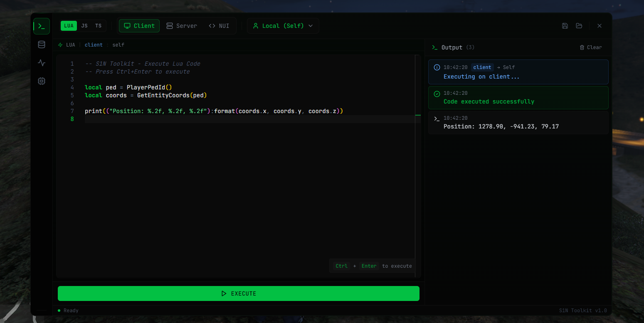Click the LUA label in breadcrumb bar
This screenshot has width=644, height=323.
coord(71,45)
